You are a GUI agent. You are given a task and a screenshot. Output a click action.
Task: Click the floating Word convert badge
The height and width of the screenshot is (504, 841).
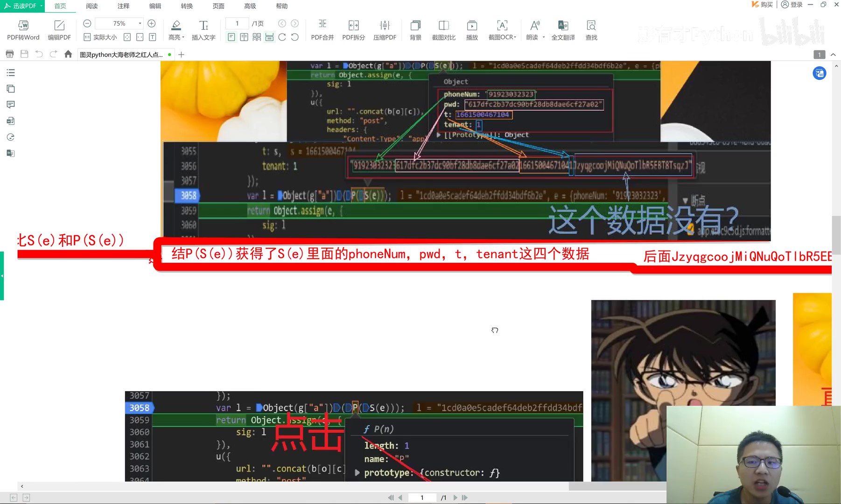click(820, 73)
